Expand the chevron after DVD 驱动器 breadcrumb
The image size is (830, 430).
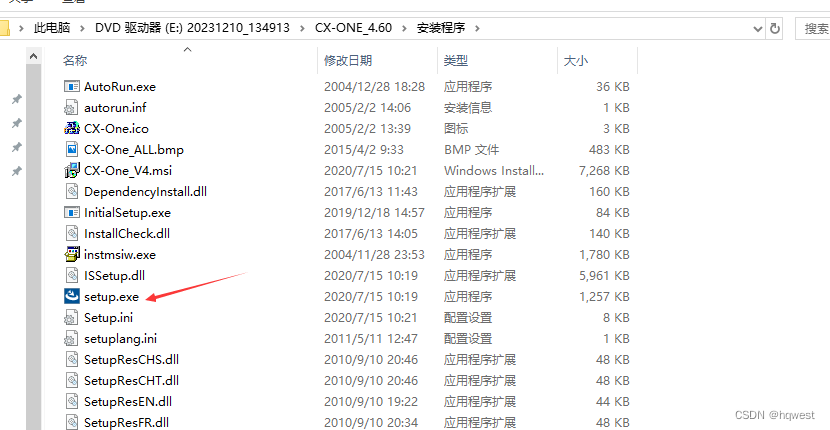point(302,28)
